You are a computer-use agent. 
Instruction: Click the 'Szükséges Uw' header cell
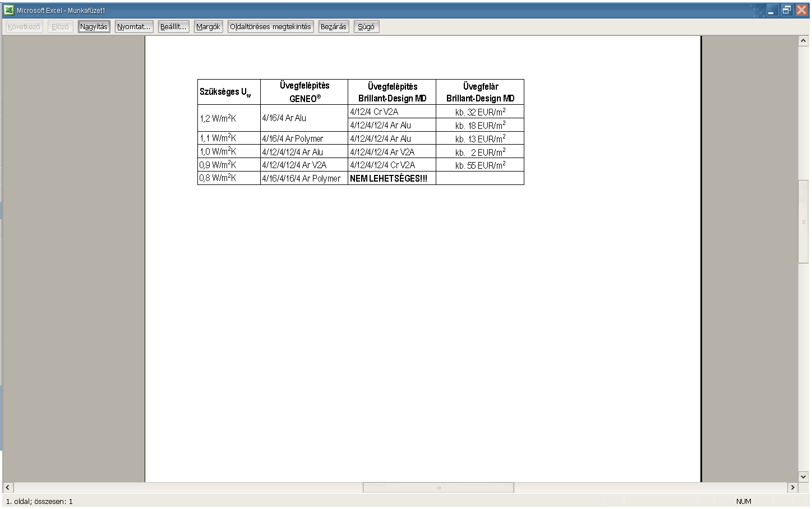[x=229, y=92]
